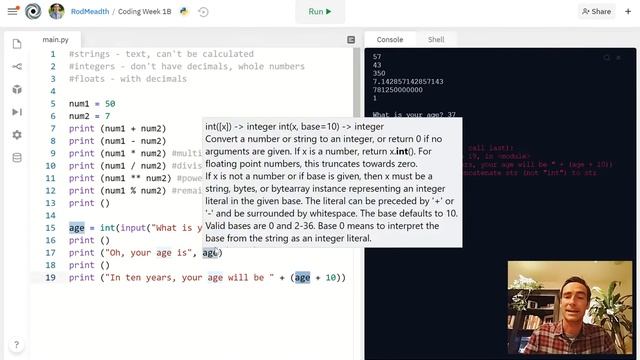640x360 pixels.
Task: Open the user avatar profile
Action: (57, 11)
